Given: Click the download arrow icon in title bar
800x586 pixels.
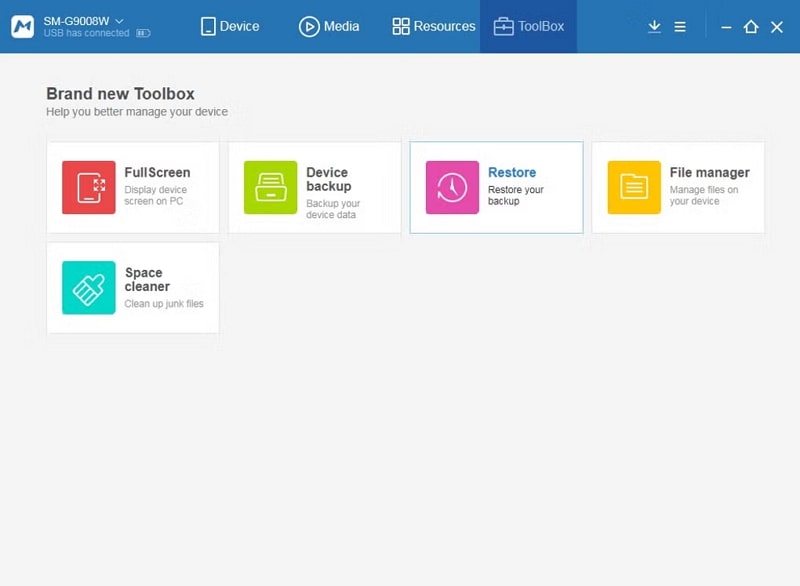Looking at the screenshot, I should click(655, 26).
